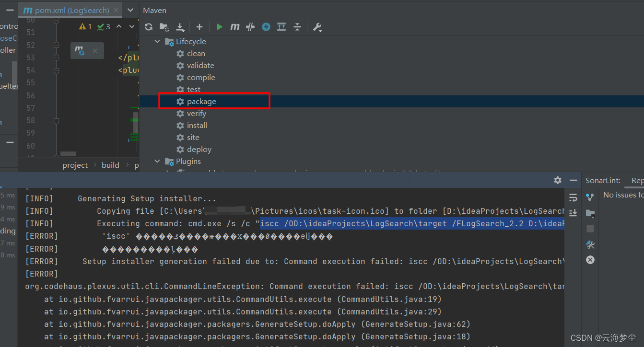Click 'Generating Setup installer...' console line

click(147, 198)
